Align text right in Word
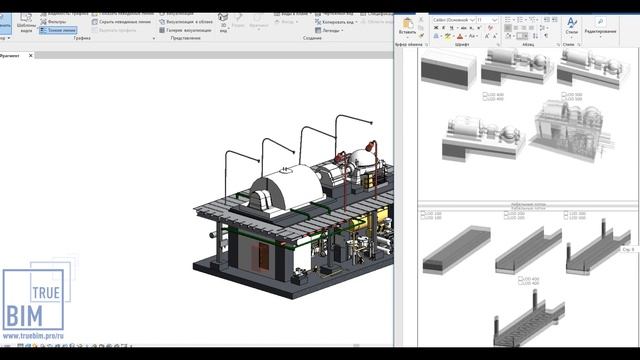Viewport: 640px width, 360px height. point(524,28)
